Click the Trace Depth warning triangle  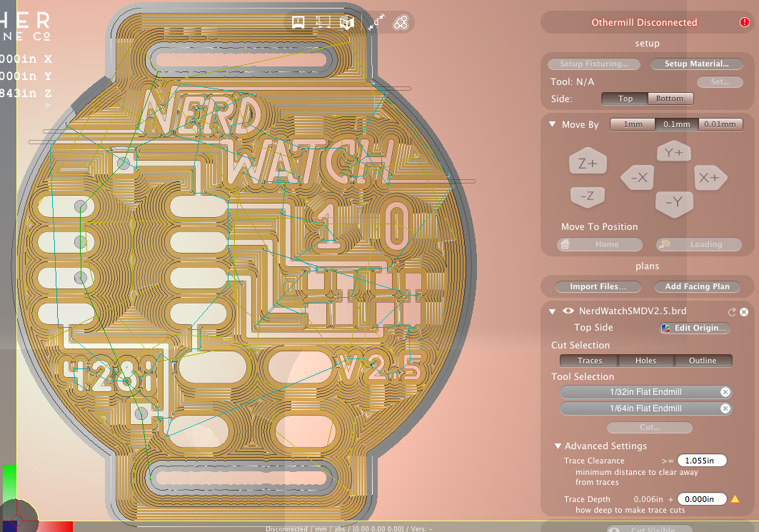pyautogui.click(x=735, y=499)
